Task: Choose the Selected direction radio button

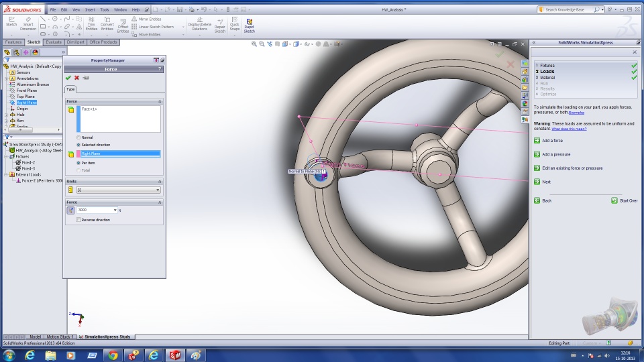Action: click(x=78, y=145)
